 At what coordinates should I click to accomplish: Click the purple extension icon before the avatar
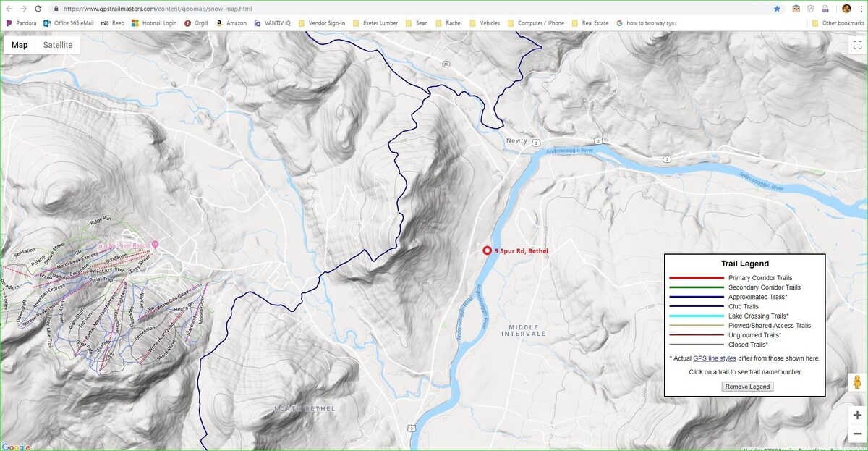825,9
